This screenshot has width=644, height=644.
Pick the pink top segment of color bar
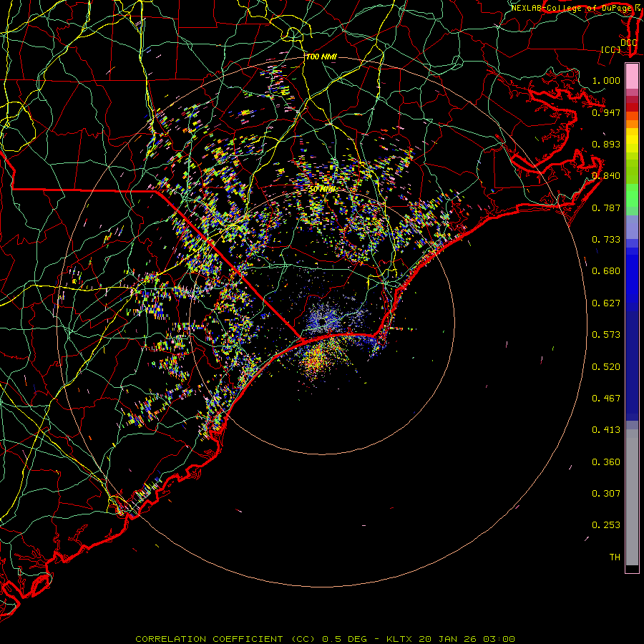(632, 77)
